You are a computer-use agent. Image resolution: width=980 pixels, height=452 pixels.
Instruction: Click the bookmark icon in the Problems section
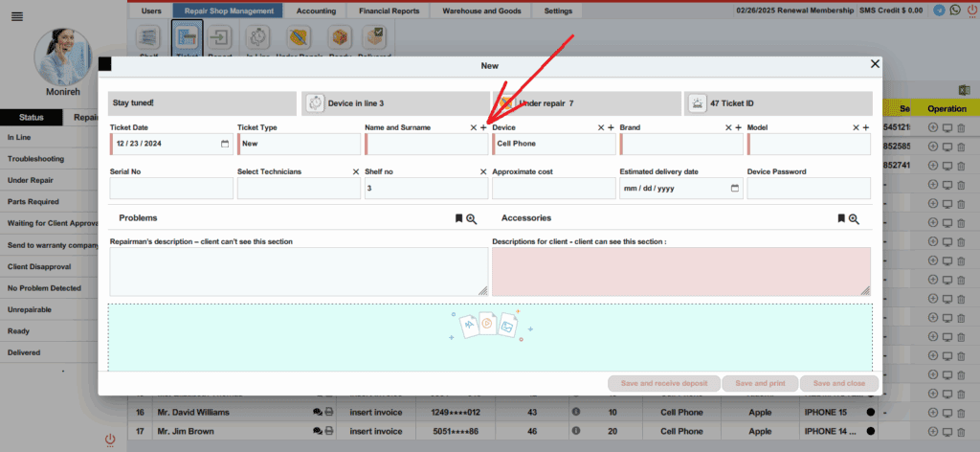458,218
